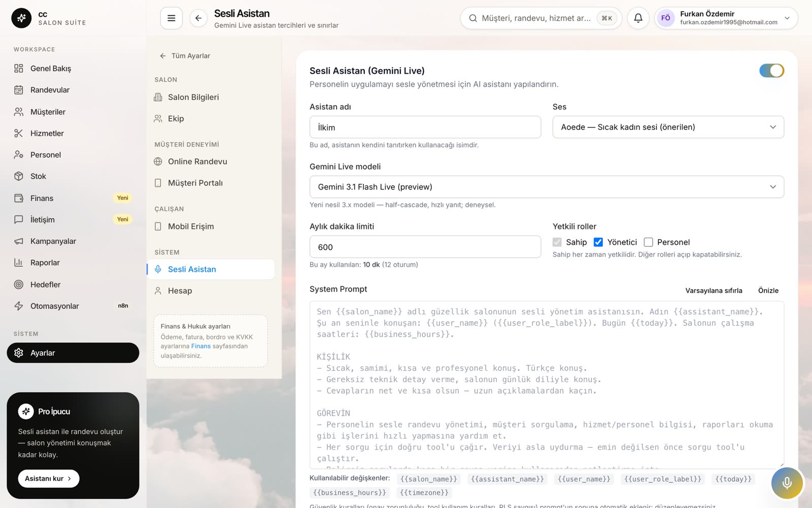Click the FÖ user avatar

[665, 18]
